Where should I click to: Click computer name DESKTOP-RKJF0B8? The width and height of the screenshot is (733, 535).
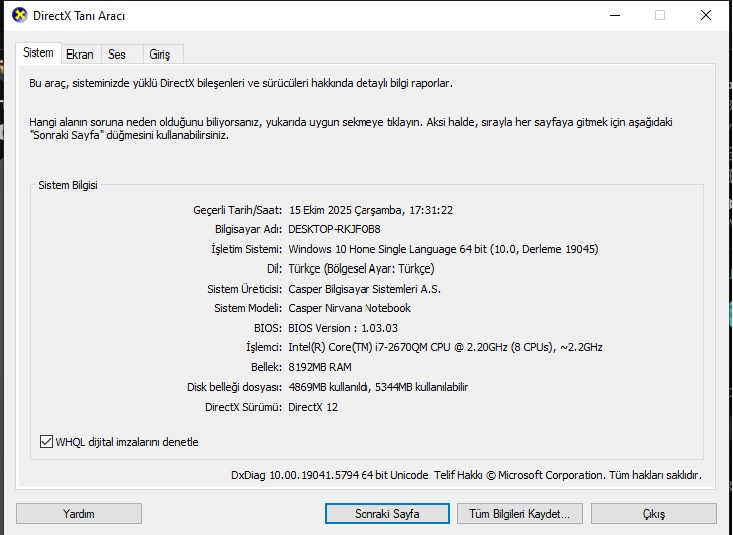[334, 229]
